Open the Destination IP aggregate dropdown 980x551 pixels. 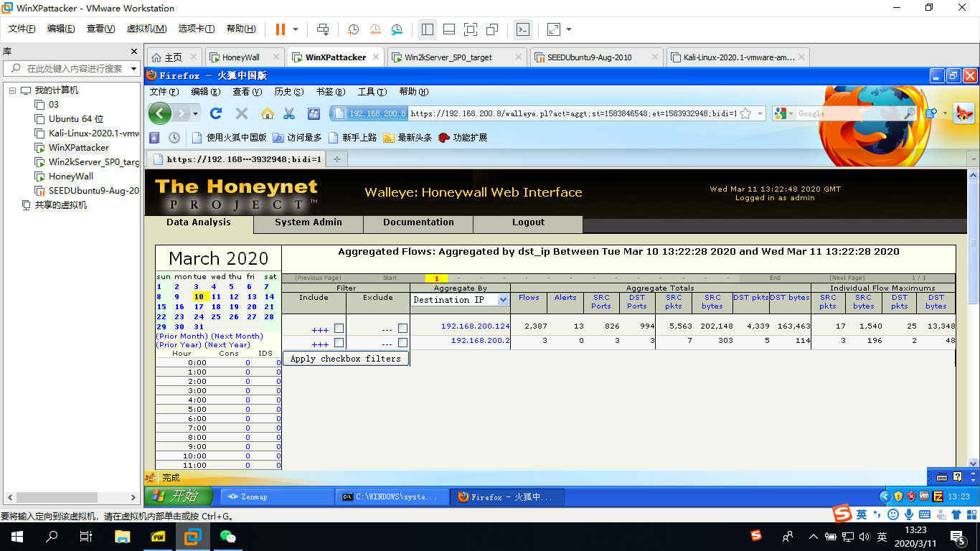[460, 300]
